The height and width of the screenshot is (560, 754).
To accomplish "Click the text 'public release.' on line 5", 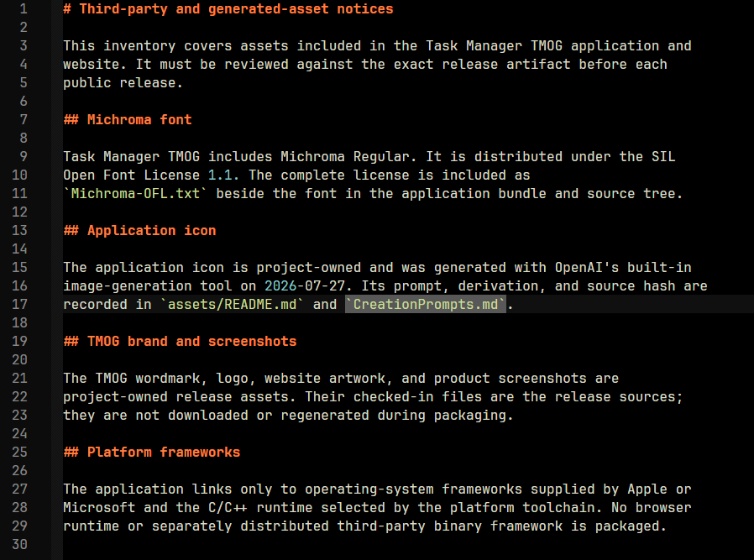I will pos(123,83).
